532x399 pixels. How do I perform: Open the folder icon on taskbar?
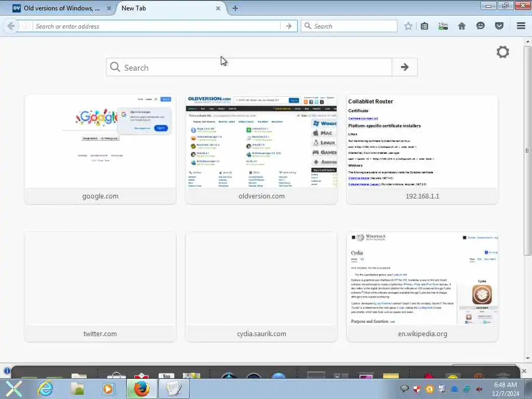(78, 389)
